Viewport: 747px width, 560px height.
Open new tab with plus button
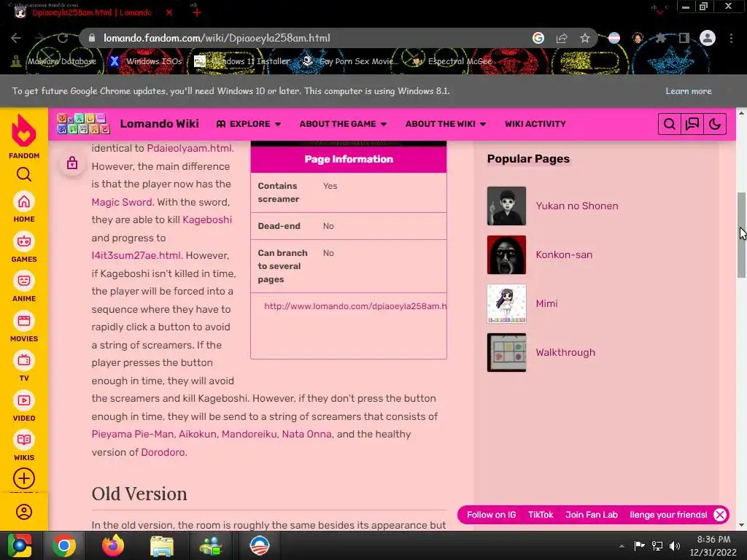tap(196, 12)
